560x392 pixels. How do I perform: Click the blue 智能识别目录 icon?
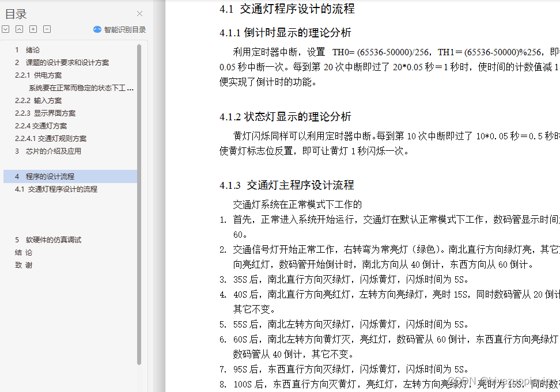pos(97,29)
